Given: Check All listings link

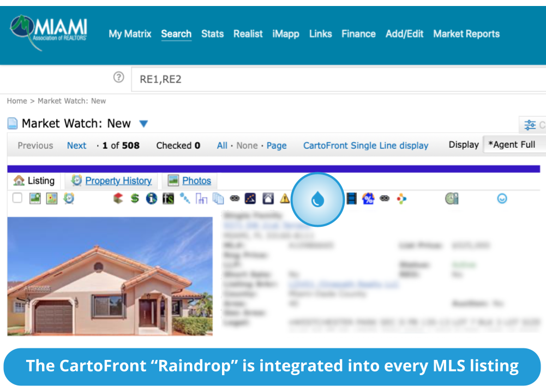Looking at the screenshot, I should click(x=222, y=146).
